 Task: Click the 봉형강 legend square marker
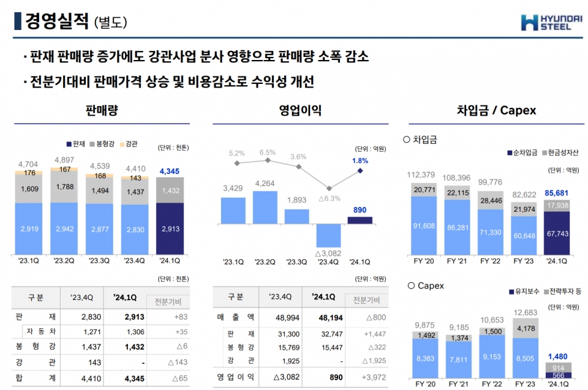92,144
